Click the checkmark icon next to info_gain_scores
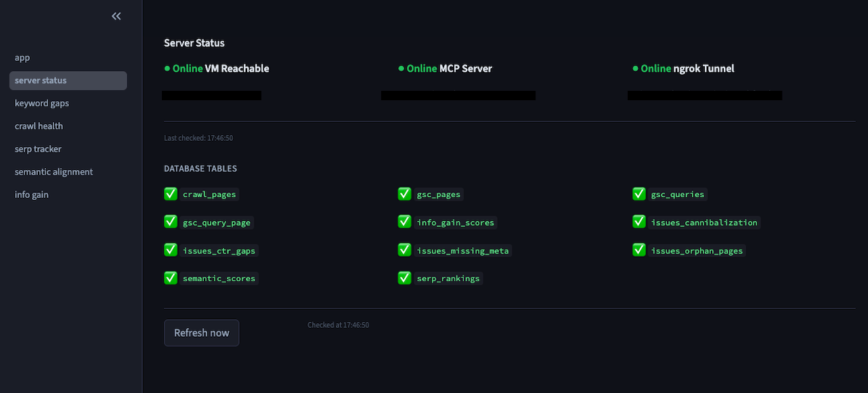Image resolution: width=868 pixels, height=393 pixels. click(x=404, y=222)
